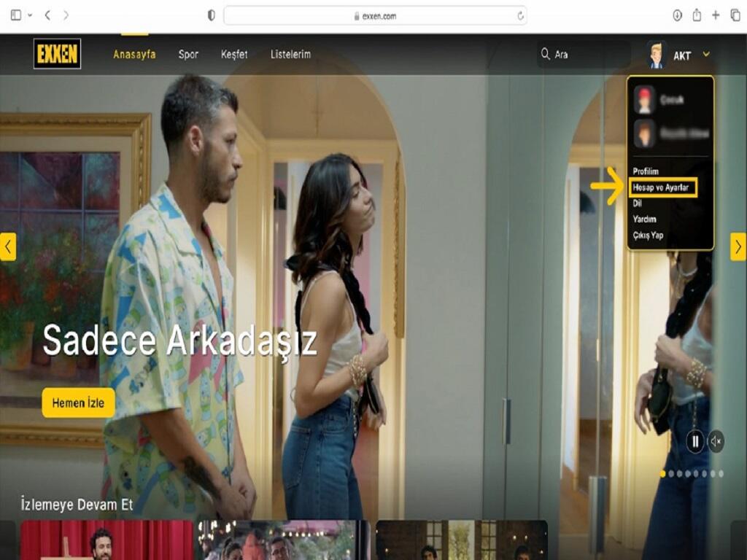This screenshot has width=747, height=560.
Task: Select the second carousel dot
Action: [671, 474]
